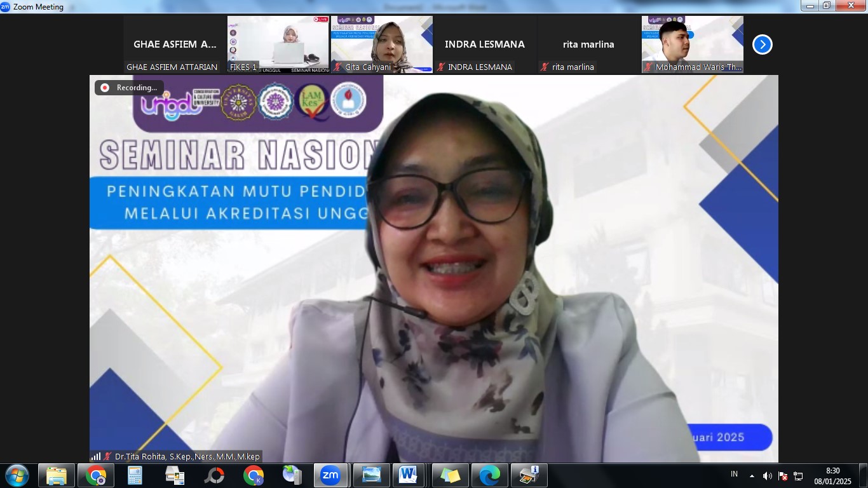Viewport: 868px width, 488px height.
Task: Select the rita marlina participant tile
Action: 588,44
